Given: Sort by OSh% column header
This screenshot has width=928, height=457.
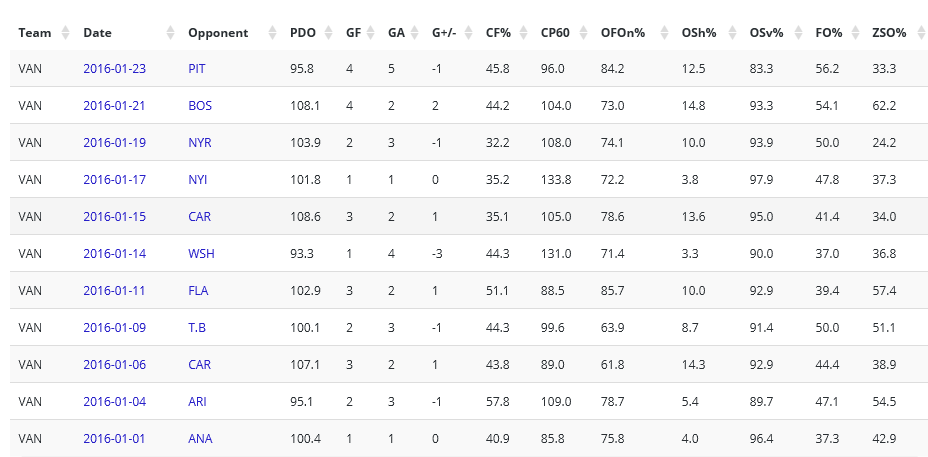Looking at the screenshot, I should (x=699, y=33).
